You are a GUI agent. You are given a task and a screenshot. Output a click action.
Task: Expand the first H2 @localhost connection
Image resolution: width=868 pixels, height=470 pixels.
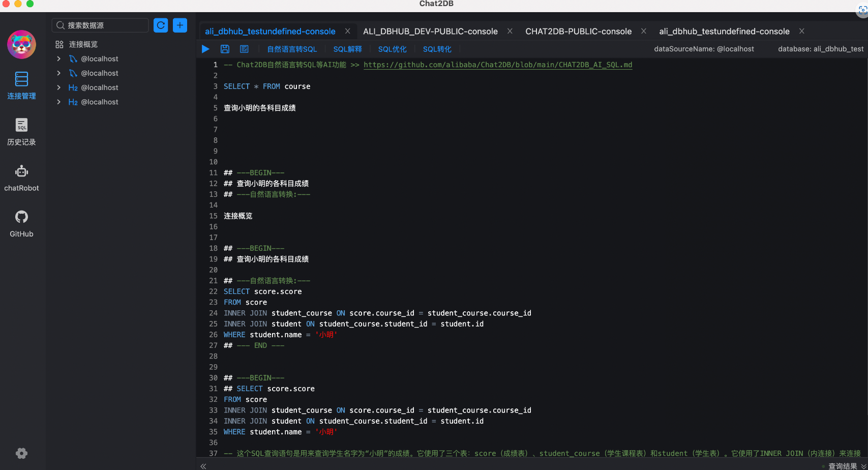pos(59,87)
